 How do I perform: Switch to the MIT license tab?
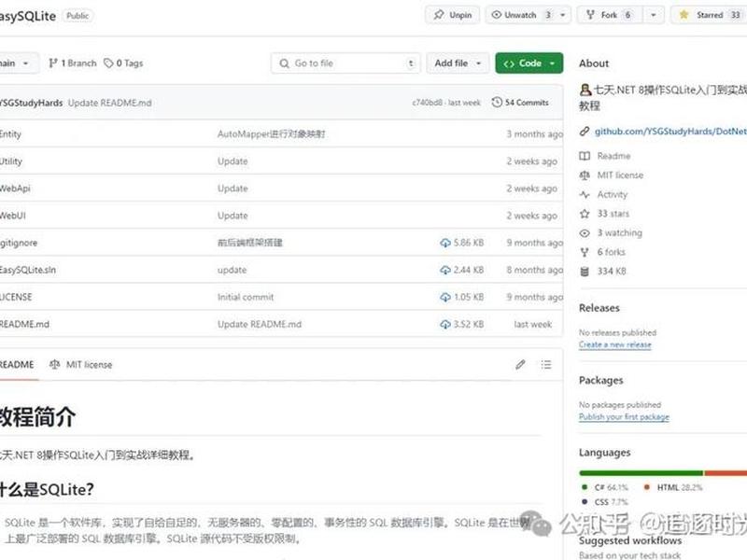(x=81, y=364)
